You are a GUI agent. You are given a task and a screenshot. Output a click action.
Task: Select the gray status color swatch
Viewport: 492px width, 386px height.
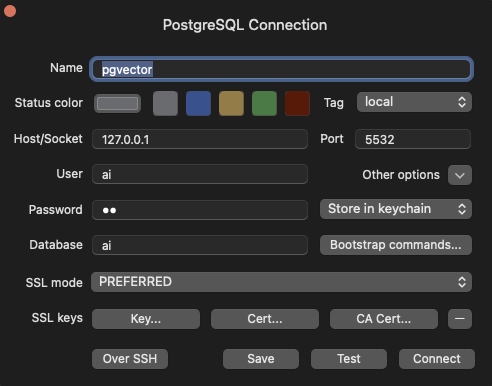pos(165,103)
